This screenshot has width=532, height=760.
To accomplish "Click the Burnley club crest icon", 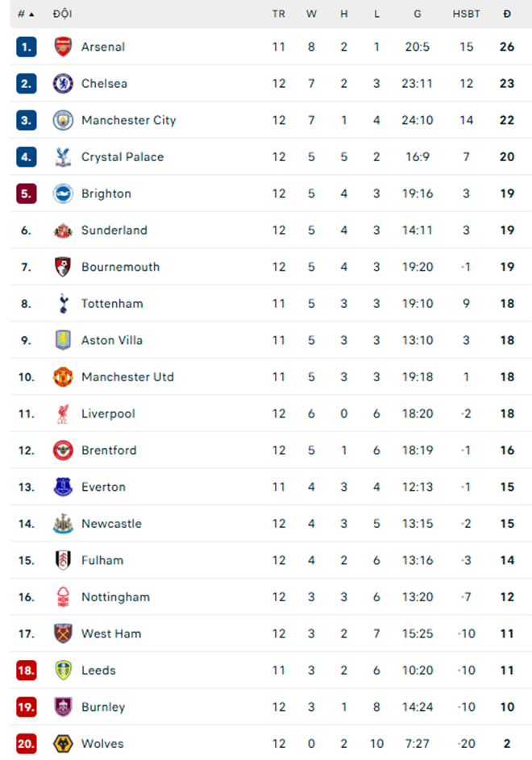I will pos(63,707).
